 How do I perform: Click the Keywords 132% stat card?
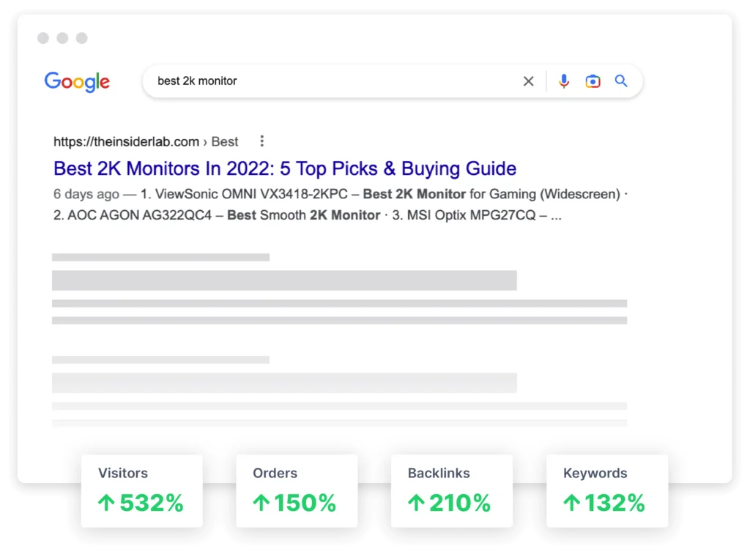pos(607,491)
